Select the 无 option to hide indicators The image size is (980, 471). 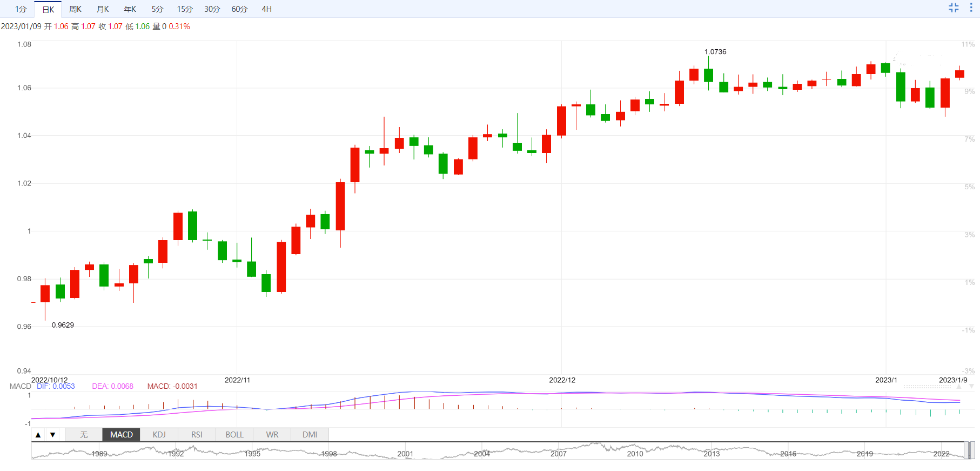click(84, 435)
